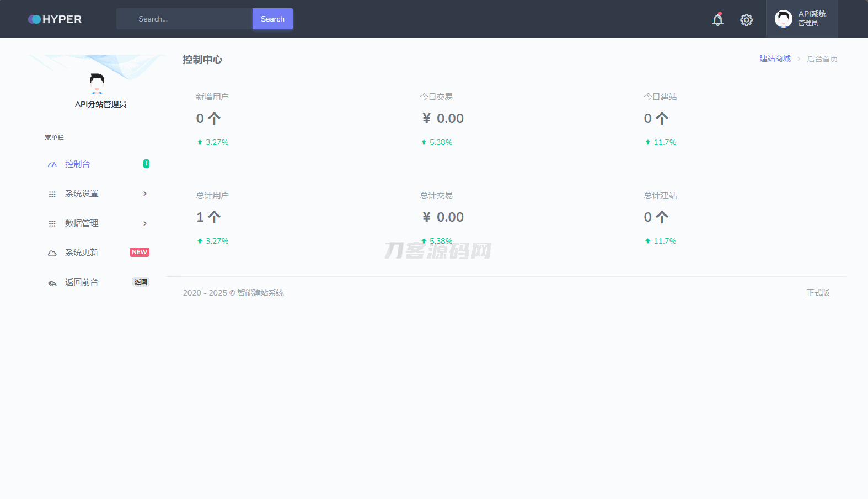Screen dimensions: 868x499
Task: Click the green badge next to 控制台
Action: (x=146, y=164)
